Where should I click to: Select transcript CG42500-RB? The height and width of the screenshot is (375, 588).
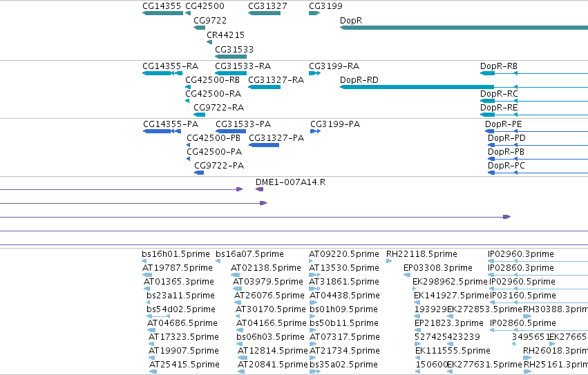pyautogui.click(x=188, y=87)
